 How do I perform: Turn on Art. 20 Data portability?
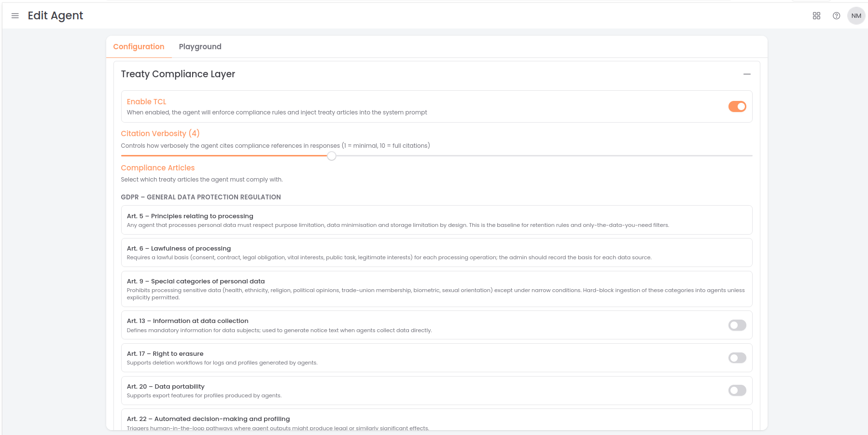[x=737, y=391]
